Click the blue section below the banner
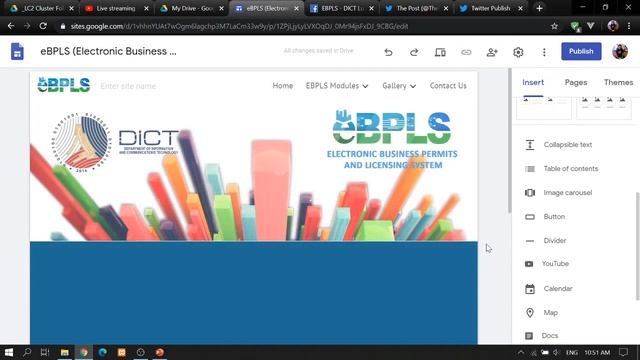640x360 pixels. click(253, 293)
